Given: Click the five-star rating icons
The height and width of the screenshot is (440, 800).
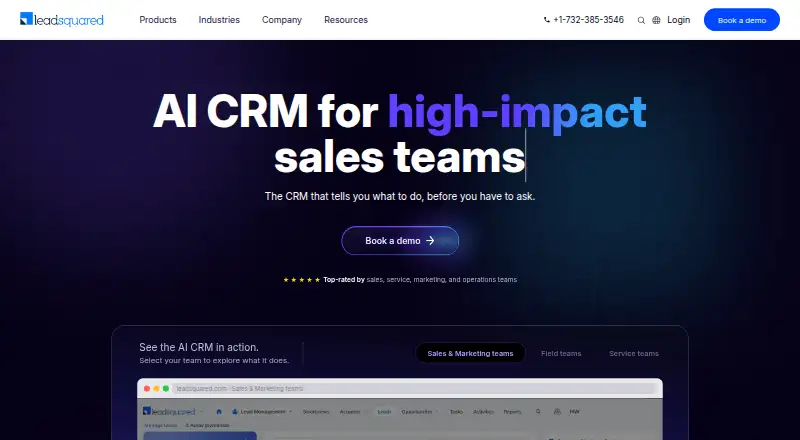Looking at the screenshot, I should click(302, 280).
